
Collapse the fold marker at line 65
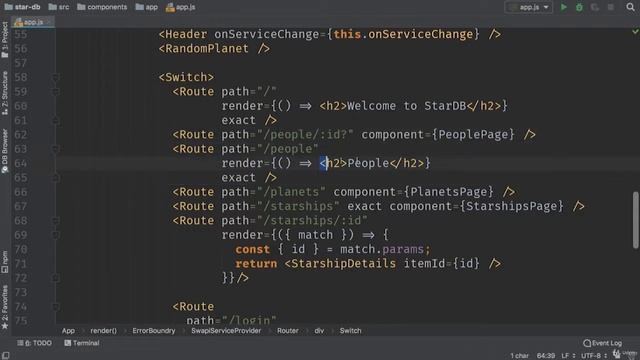[x=56, y=178]
